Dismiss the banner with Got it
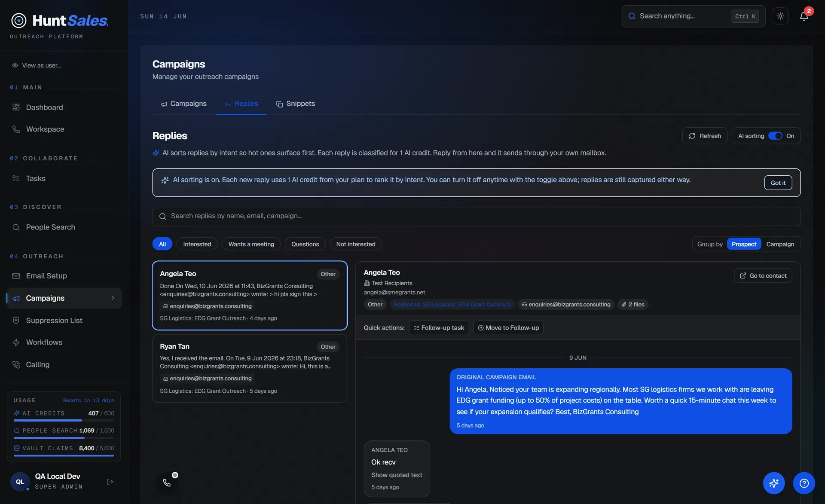 click(778, 183)
